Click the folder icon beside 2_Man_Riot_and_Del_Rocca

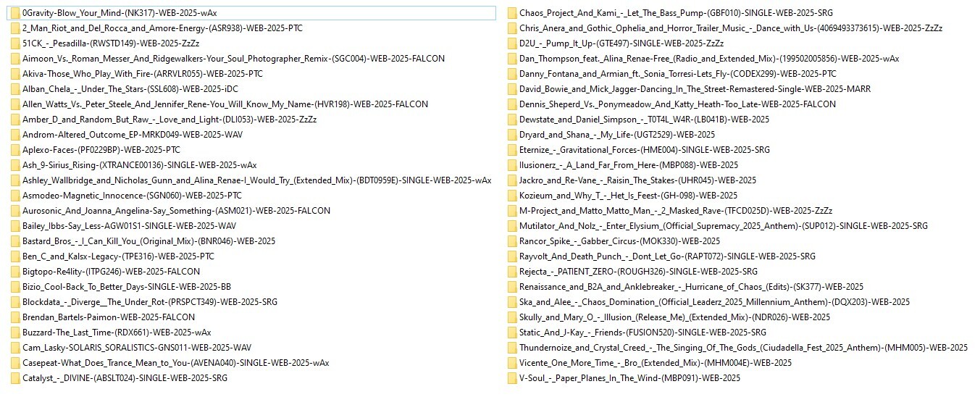(15, 28)
